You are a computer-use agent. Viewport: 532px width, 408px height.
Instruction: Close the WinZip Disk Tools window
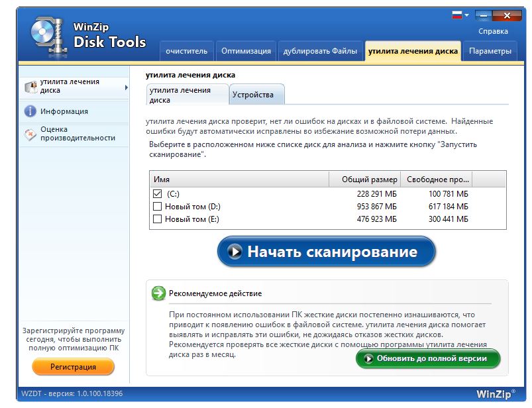click(x=507, y=16)
